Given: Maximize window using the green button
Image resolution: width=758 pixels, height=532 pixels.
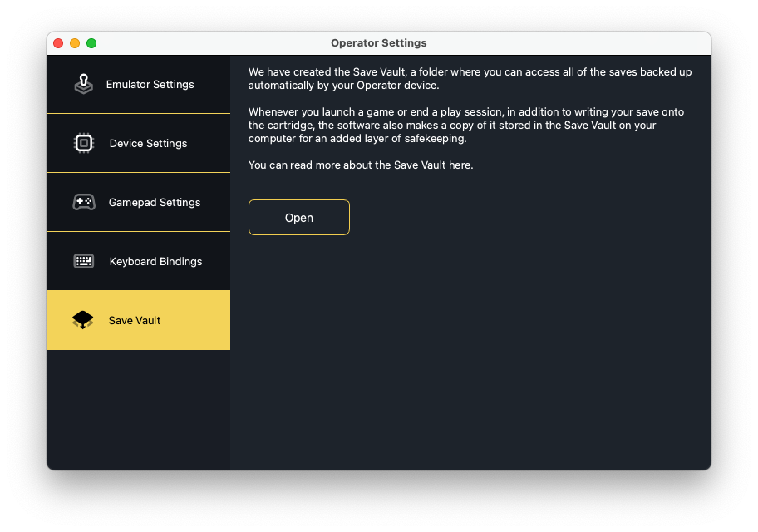Looking at the screenshot, I should point(91,43).
